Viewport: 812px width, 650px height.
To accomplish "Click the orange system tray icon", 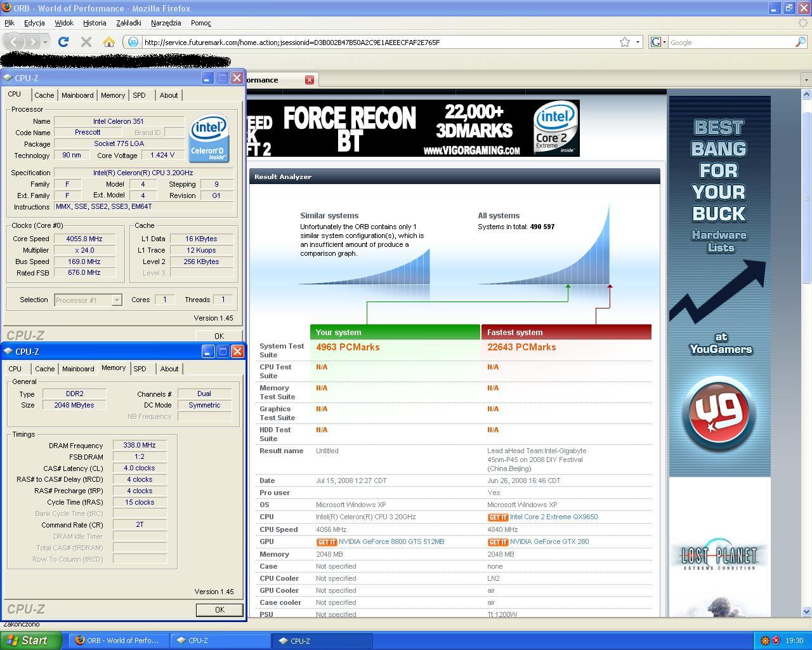I will 765,640.
